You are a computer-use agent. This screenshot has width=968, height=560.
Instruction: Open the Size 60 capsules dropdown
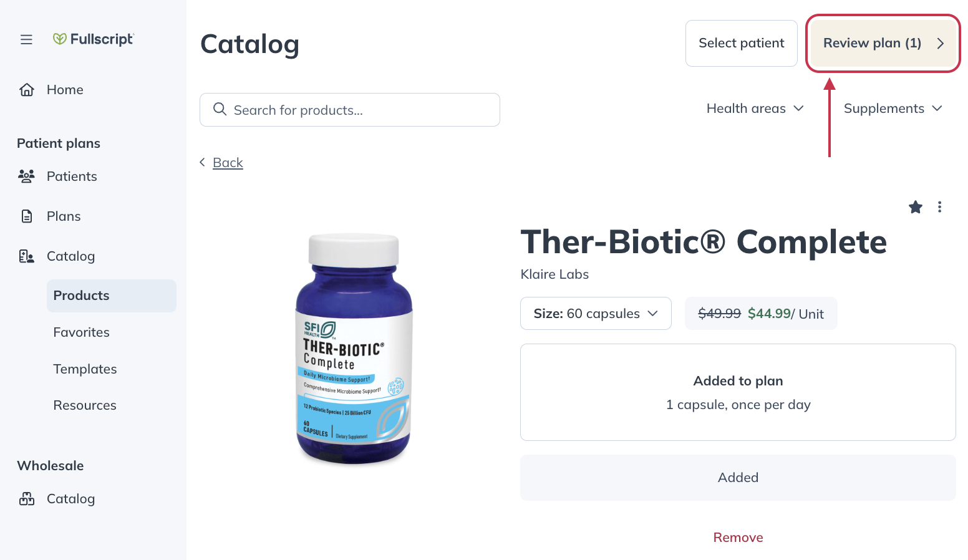(596, 314)
